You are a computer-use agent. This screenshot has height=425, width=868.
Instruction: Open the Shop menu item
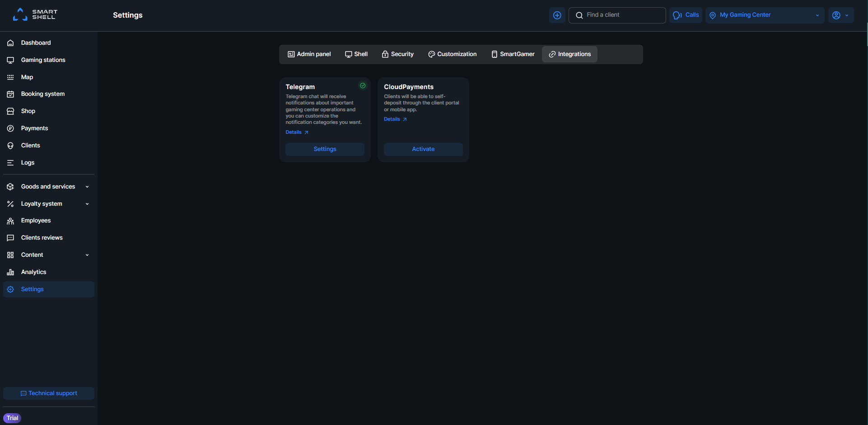pos(49,111)
